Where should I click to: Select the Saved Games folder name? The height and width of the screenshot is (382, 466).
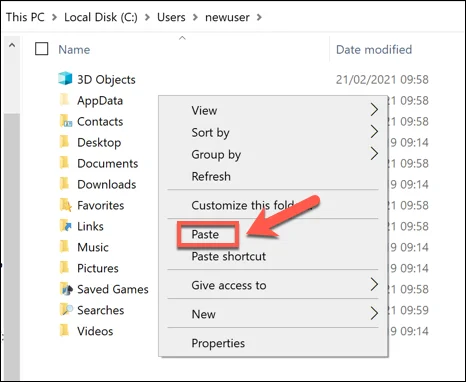tap(113, 289)
